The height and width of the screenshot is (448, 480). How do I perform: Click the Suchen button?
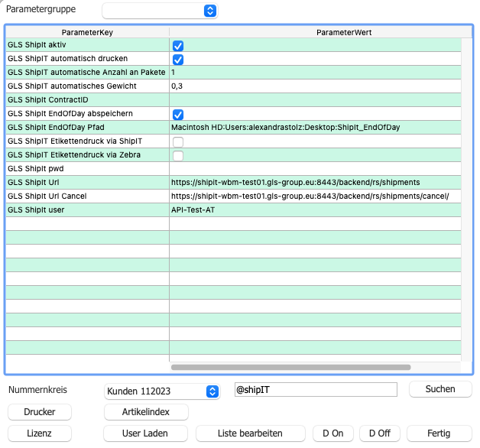pos(440,389)
